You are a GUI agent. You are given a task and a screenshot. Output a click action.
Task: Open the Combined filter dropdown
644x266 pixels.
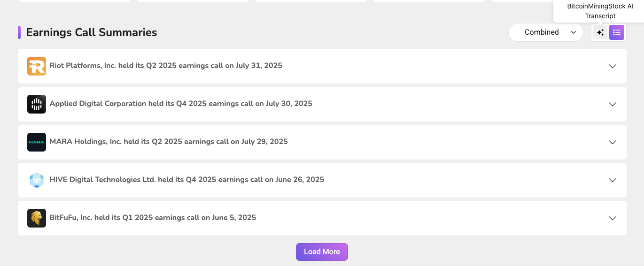point(546,32)
